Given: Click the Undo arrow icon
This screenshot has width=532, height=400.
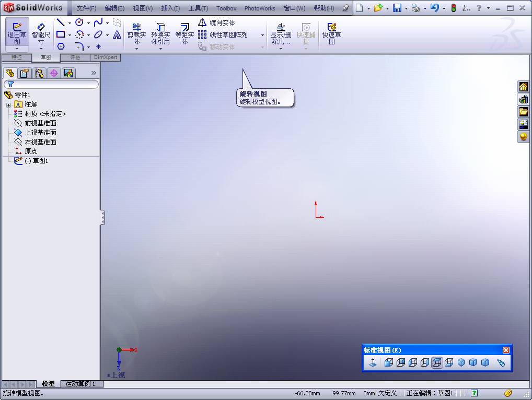Looking at the screenshot, I should 434,8.
